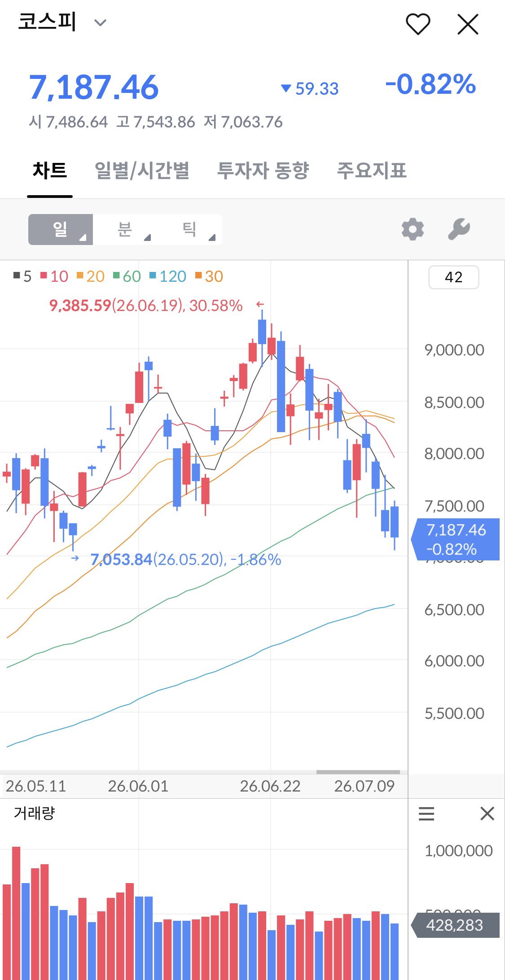Open the wrench chart tools icon
Viewport: 505px width, 980px height.
tap(459, 229)
